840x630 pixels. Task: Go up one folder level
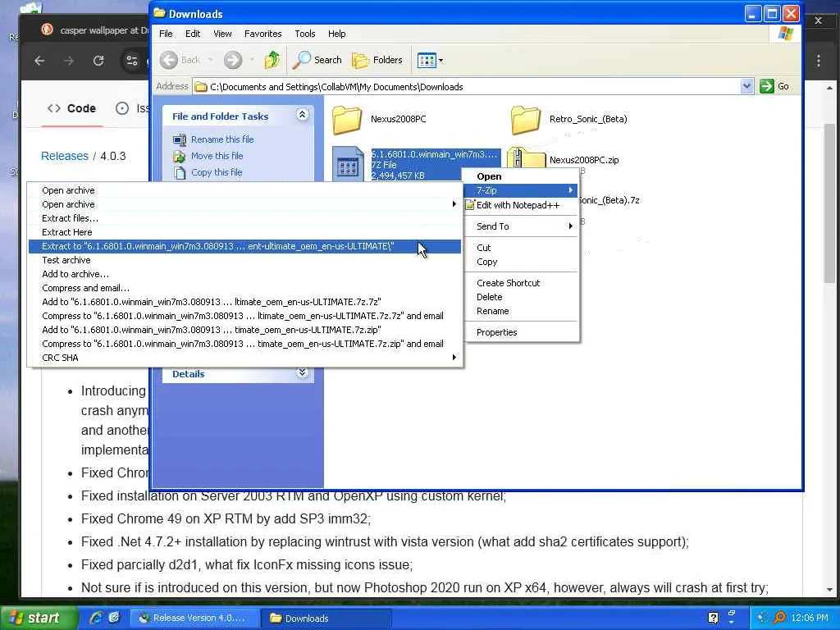(x=272, y=60)
